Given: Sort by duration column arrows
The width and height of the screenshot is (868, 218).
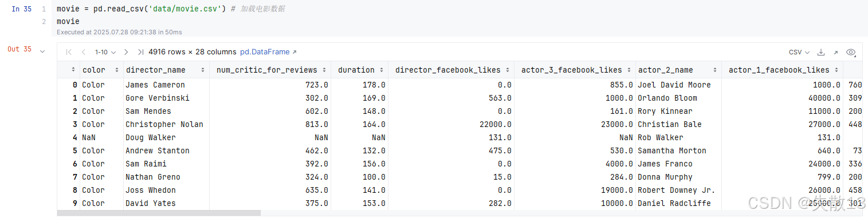Looking at the screenshot, I should click(382, 70).
